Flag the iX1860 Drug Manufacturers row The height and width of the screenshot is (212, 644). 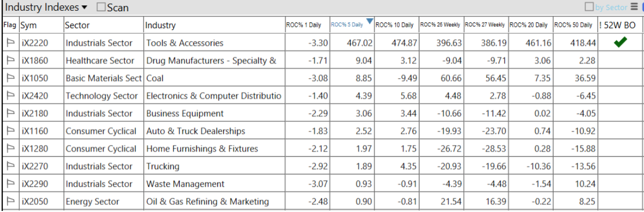coord(10,60)
